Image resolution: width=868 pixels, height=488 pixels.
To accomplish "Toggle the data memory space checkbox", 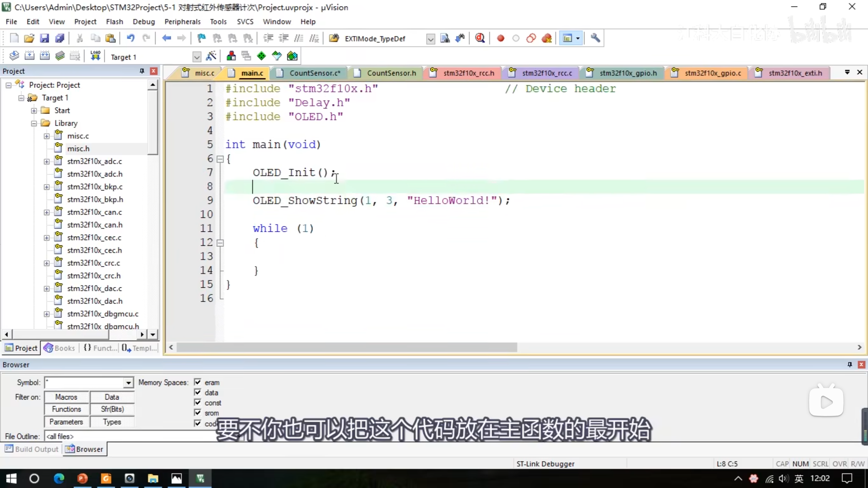I will click(198, 392).
